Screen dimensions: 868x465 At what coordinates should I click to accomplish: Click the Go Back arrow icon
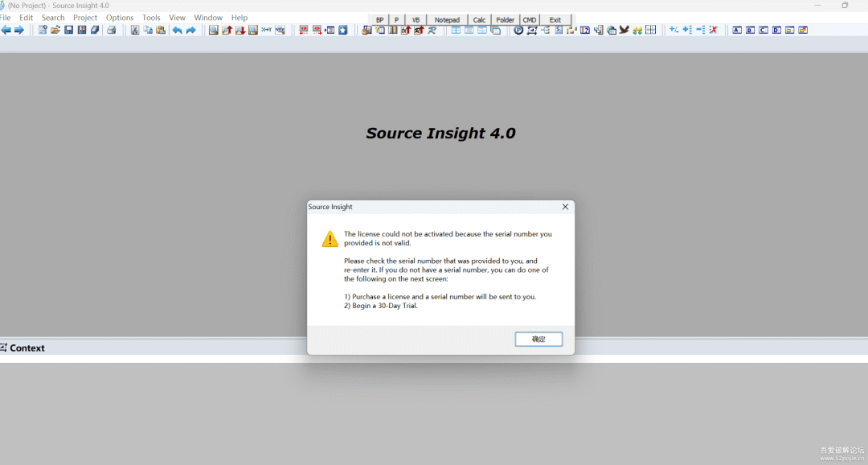click(6, 31)
